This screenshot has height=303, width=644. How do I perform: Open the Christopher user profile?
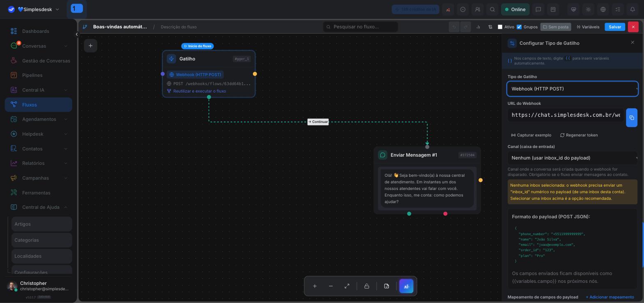point(38,286)
